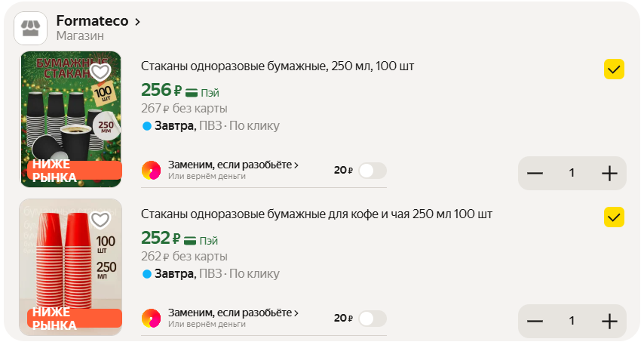Click the Formateco store icon
This screenshot has height=345, width=644.
click(31, 29)
